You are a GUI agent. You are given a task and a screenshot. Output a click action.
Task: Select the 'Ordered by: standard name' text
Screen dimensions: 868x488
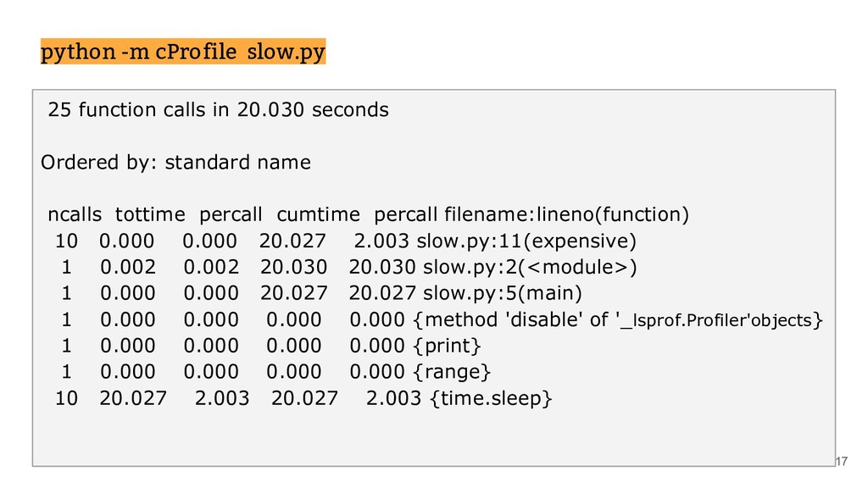(x=175, y=162)
